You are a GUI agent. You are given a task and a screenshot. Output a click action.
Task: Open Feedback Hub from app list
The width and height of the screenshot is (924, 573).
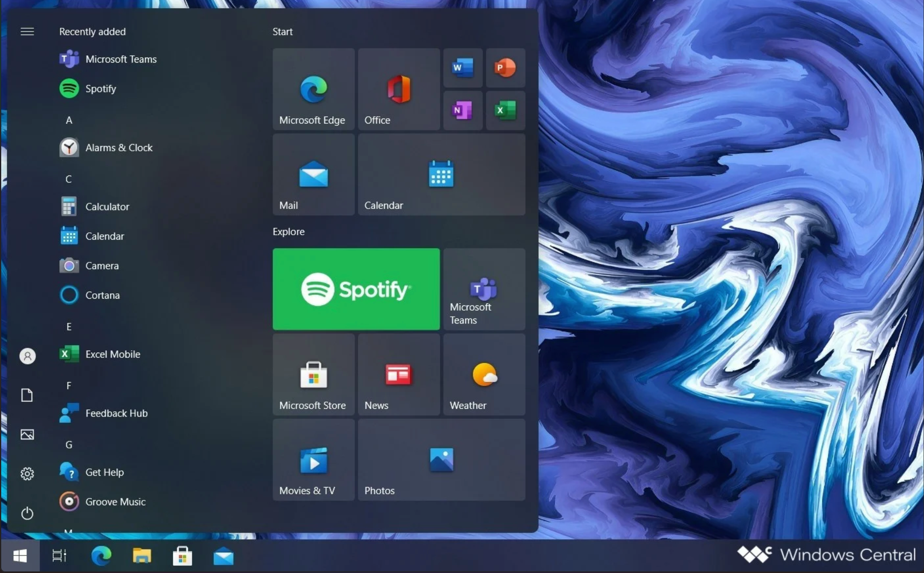click(116, 413)
